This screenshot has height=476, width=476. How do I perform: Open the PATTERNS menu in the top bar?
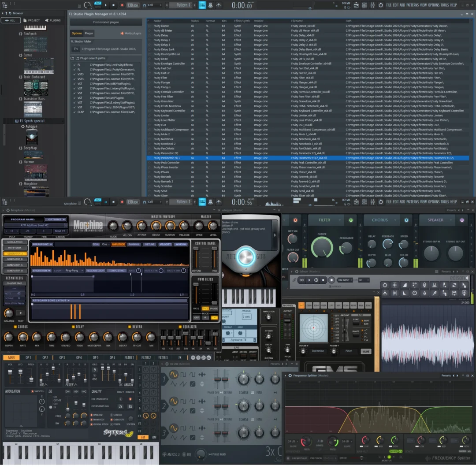click(413, 5)
